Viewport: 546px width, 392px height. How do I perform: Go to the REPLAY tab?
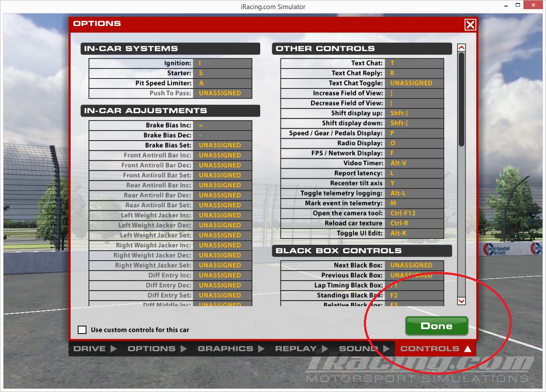(x=302, y=349)
